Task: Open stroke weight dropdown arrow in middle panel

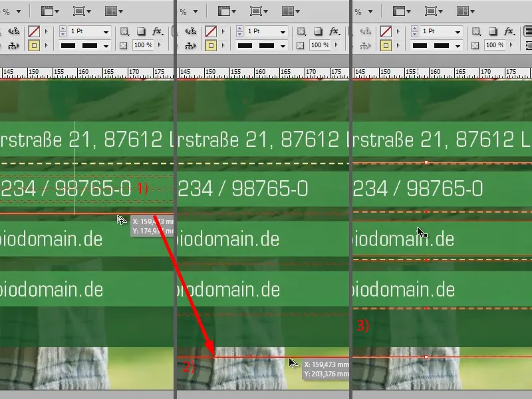Action: (x=283, y=32)
